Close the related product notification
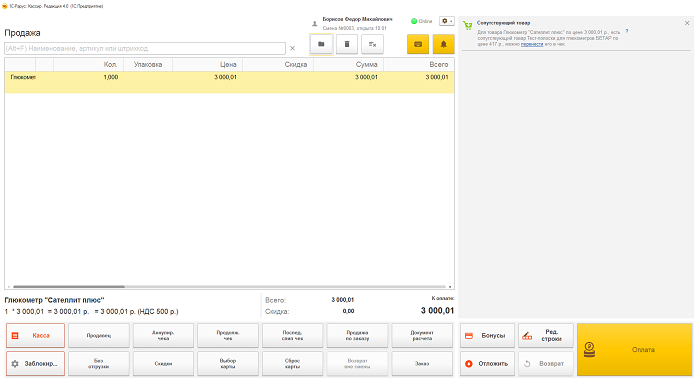The image size is (700, 381). tap(687, 23)
